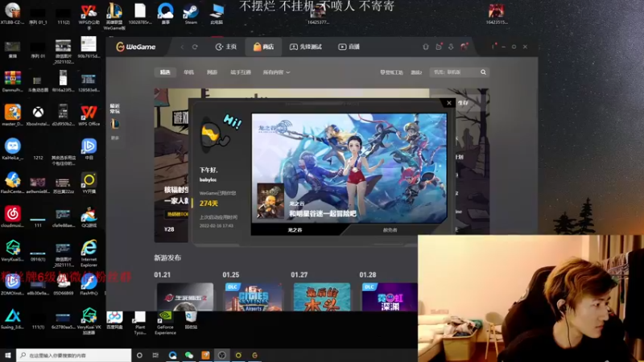Click the Windows taskbar search box
Viewport: 644px width, 362px height.
coord(74,355)
